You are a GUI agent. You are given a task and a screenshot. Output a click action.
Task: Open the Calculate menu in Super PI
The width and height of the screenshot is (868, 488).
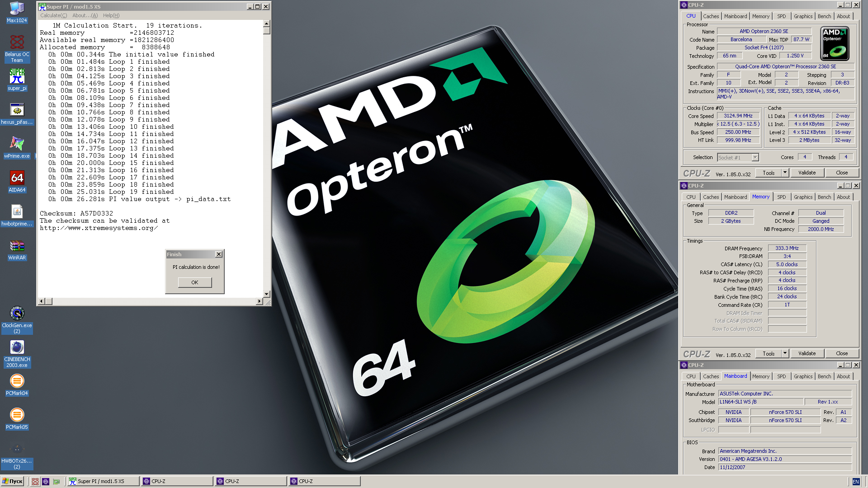53,15
